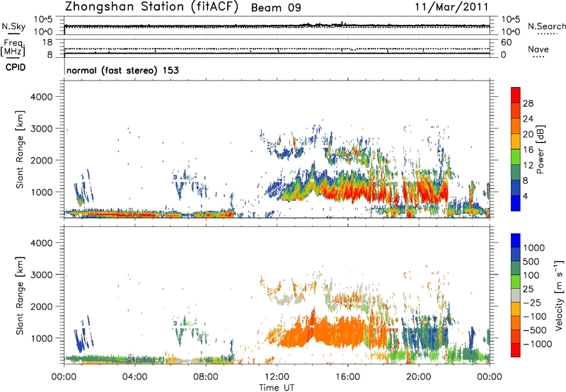Pick the yellow 16–20 dB power colorbar segment

coord(516,142)
